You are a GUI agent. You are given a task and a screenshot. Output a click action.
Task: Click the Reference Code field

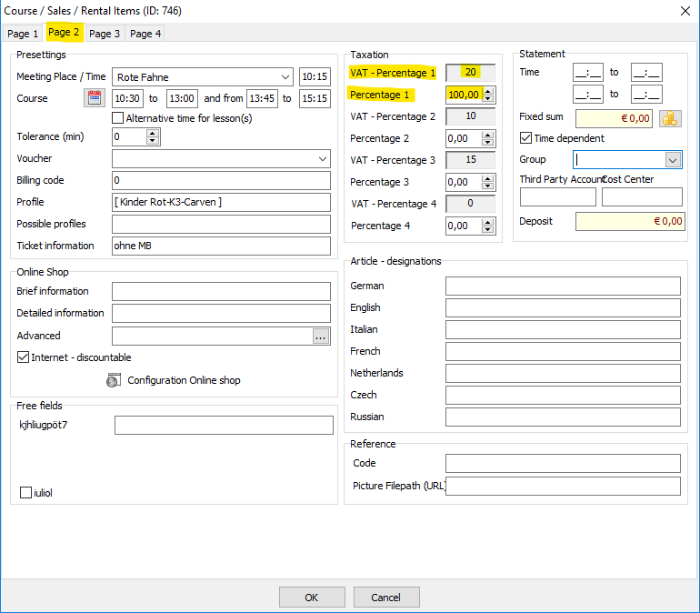[563, 464]
